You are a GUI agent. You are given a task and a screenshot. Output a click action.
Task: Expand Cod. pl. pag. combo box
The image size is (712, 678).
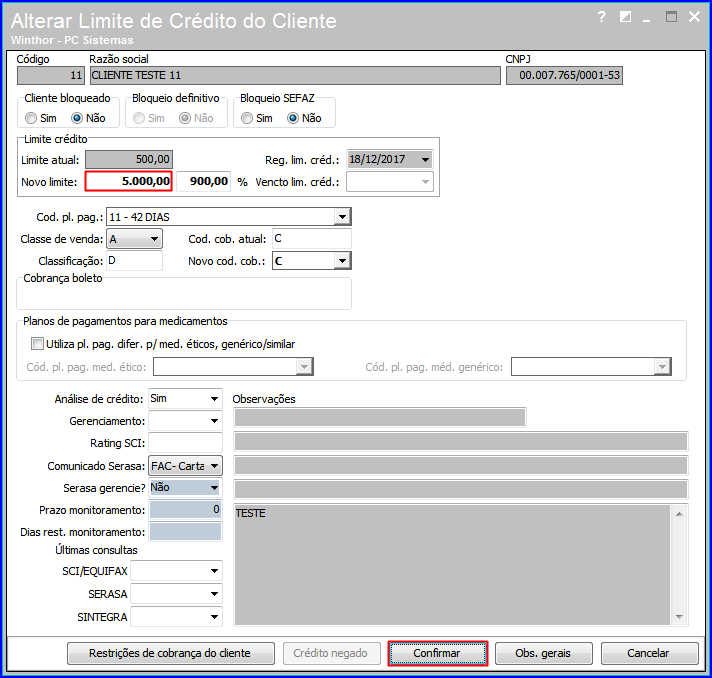click(342, 217)
